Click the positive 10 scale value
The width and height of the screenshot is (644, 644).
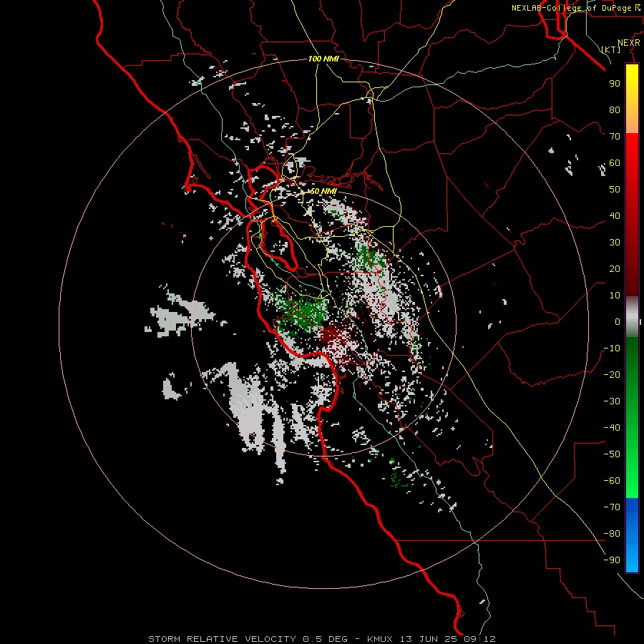pyautogui.click(x=615, y=296)
